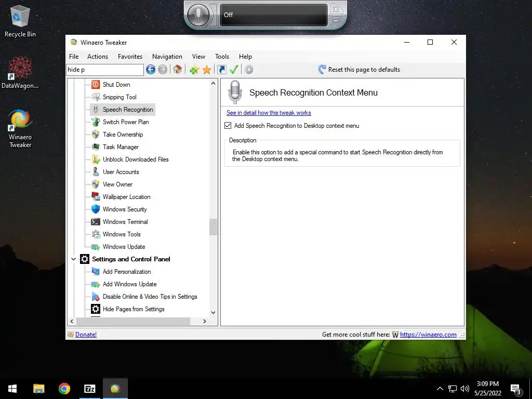
Task: Click the Back navigation arrow in toolbar
Action: (x=151, y=70)
